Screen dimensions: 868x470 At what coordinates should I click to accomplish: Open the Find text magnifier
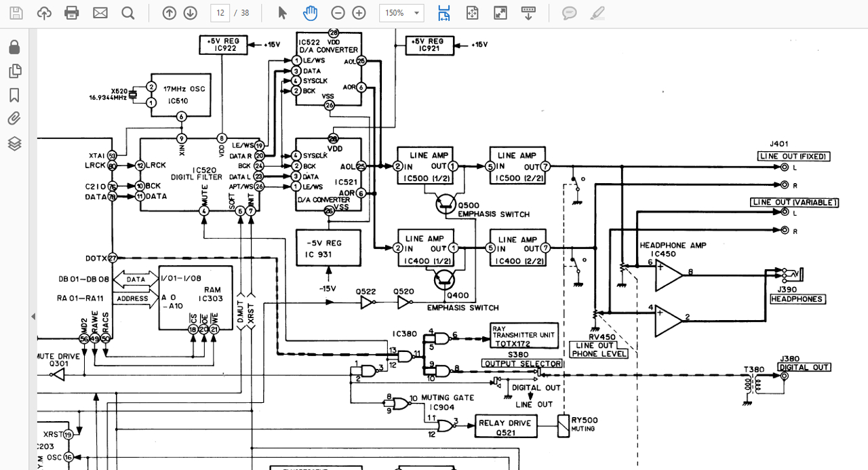pyautogui.click(x=128, y=13)
